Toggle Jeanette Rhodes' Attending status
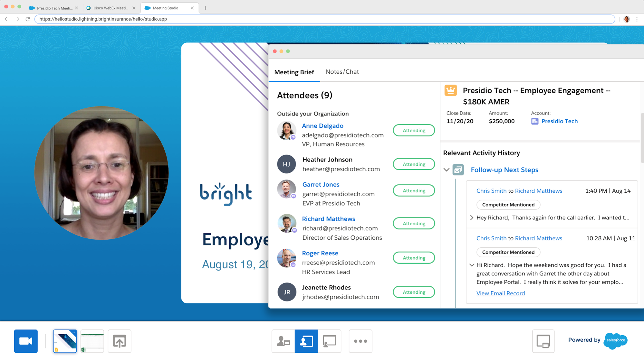This screenshot has height=362, width=644. coord(414,292)
